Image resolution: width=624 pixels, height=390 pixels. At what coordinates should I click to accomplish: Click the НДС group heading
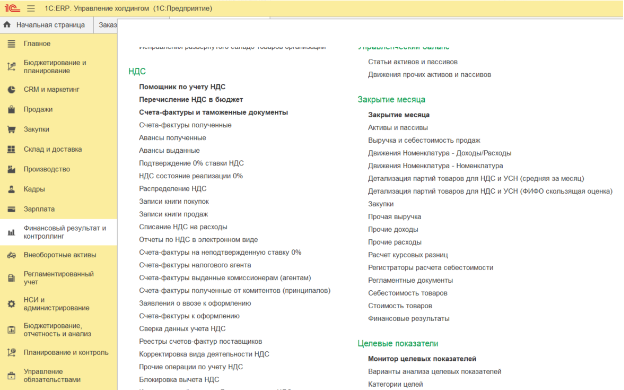137,71
